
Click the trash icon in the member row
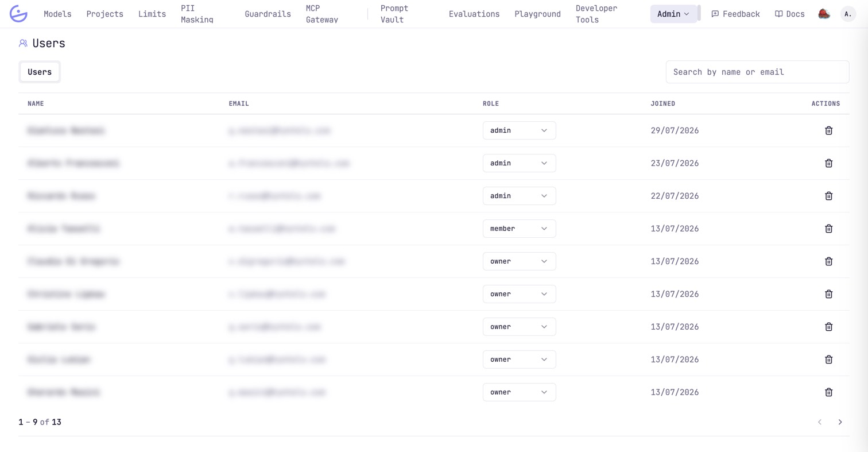tap(828, 229)
